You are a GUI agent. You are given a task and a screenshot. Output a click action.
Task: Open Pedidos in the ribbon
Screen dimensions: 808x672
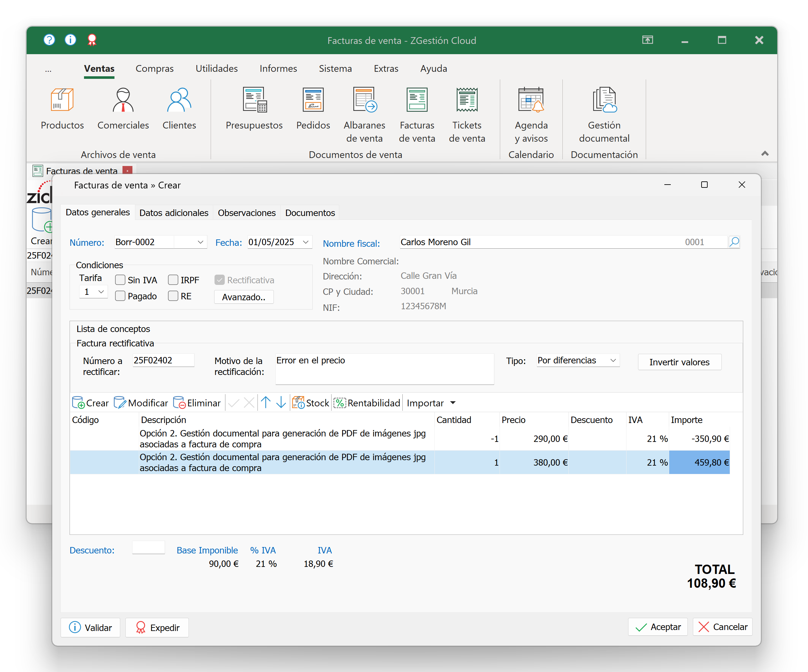pos(313,109)
